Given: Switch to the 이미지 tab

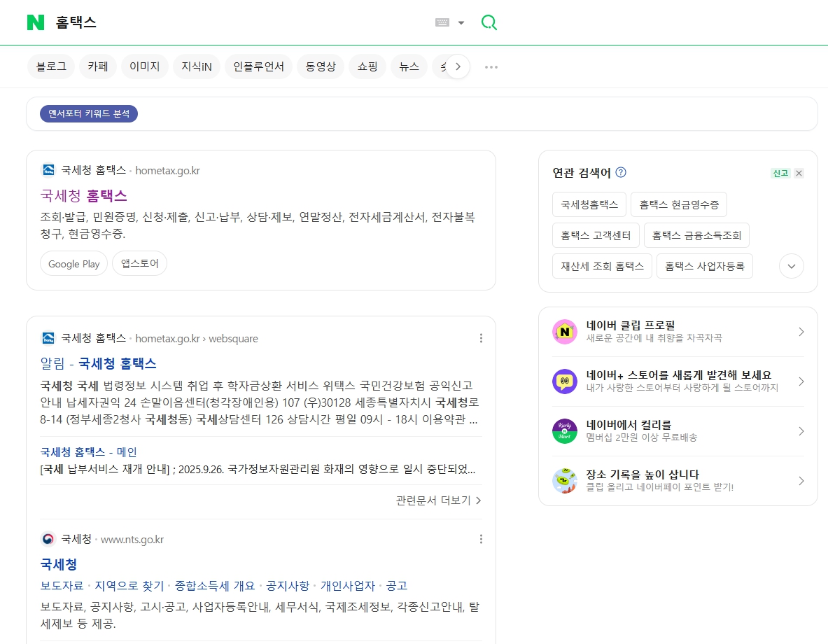Looking at the screenshot, I should [x=144, y=66].
